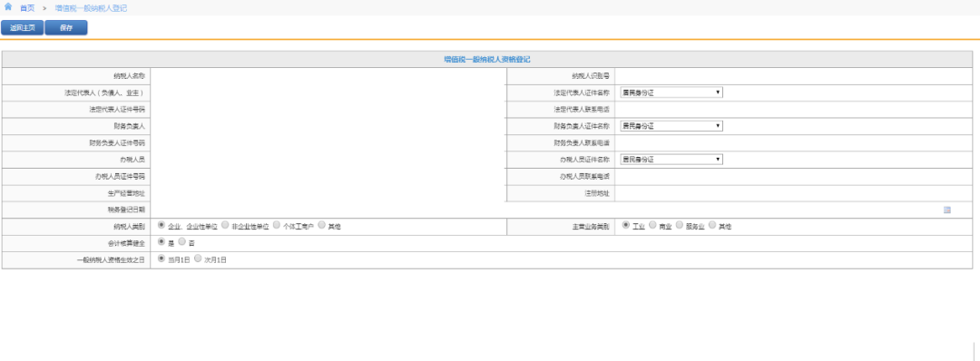980x361 pixels.
Task: Select 商业 as main business category
Action: click(652, 225)
